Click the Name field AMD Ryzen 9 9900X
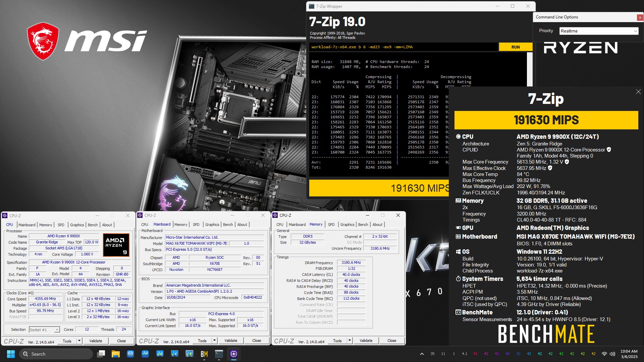The height and width of the screenshot is (362, 644). point(64,236)
